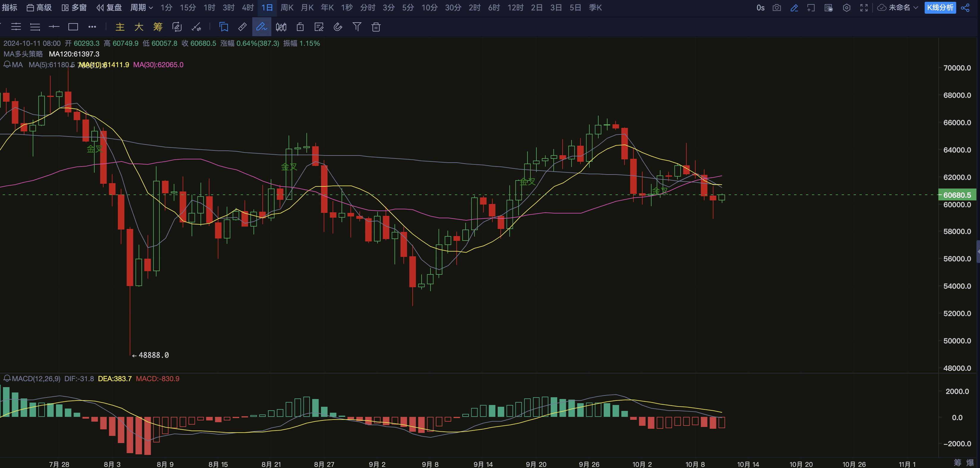Open the more drawing tools ellipsis
Viewport: 980px width, 468px height.
pos(92,27)
